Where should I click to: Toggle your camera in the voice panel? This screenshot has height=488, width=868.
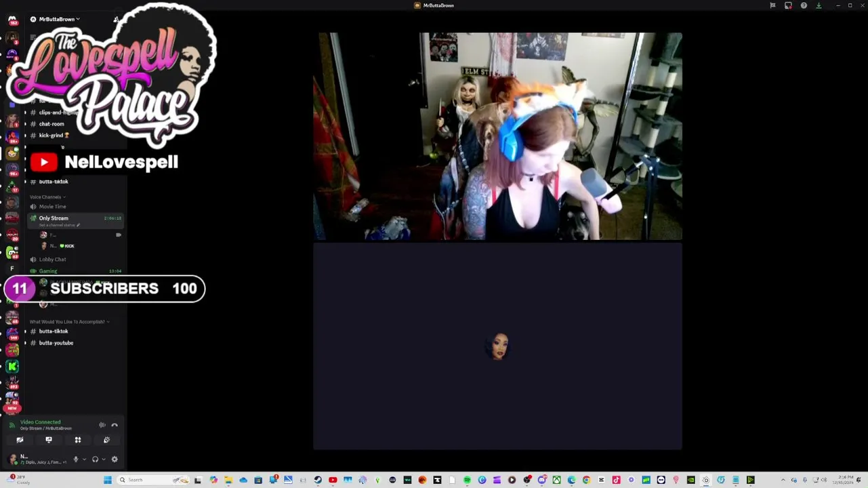(x=20, y=440)
